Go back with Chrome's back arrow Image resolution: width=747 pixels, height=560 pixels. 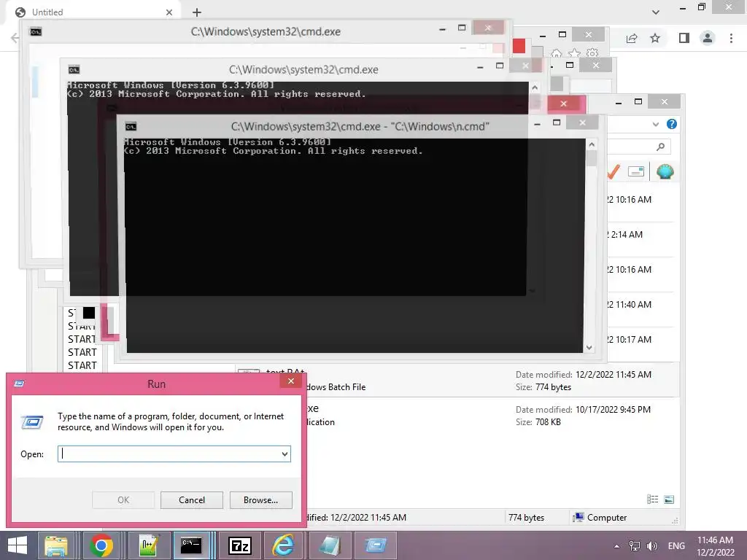(x=15, y=38)
